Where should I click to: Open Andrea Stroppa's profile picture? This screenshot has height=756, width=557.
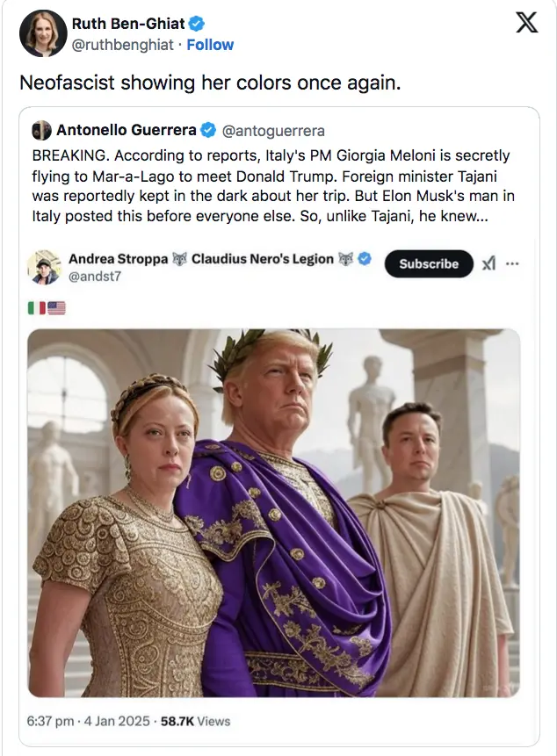tap(45, 267)
